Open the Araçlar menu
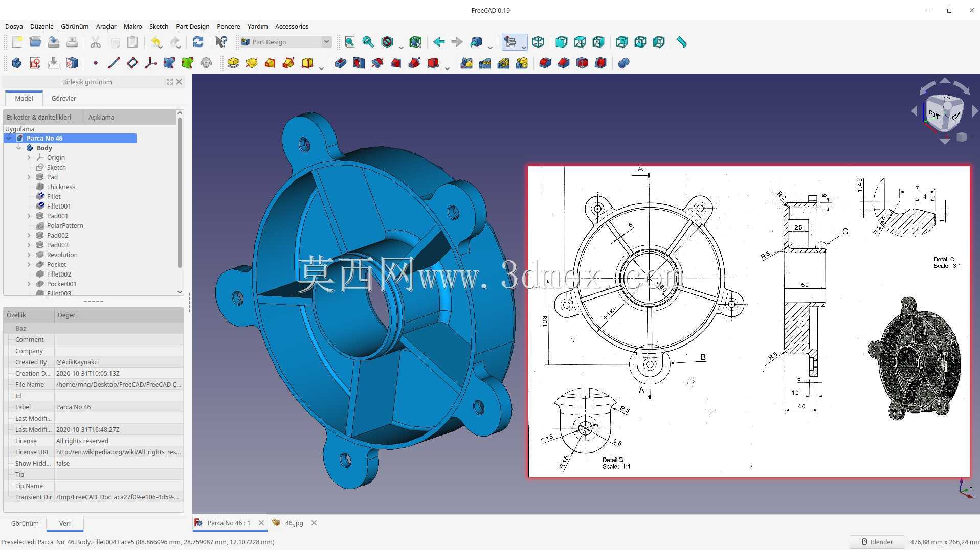The width and height of the screenshot is (980, 550). pyautogui.click(x=106, y=26)
